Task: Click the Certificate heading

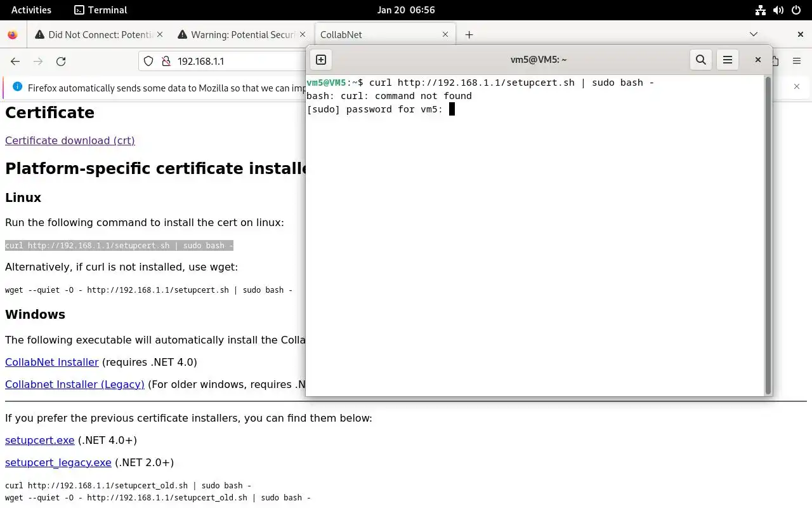Action: click(x=49, y=112)
